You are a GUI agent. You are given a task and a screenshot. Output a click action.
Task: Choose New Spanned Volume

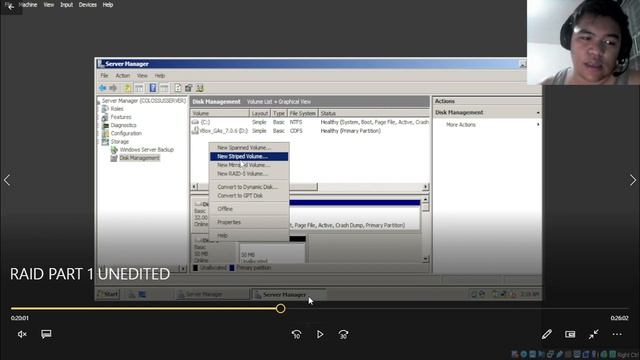249,147
